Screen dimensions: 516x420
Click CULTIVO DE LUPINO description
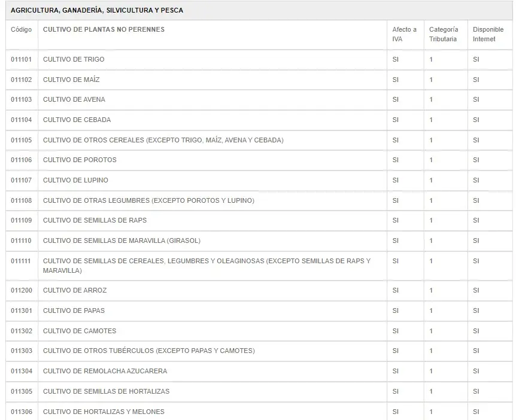[x=75, y=181]
